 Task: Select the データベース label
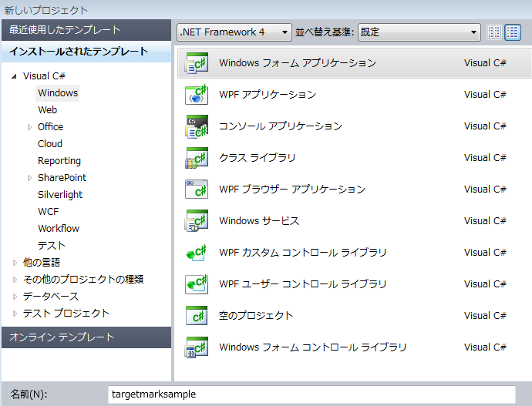[51, 296]
